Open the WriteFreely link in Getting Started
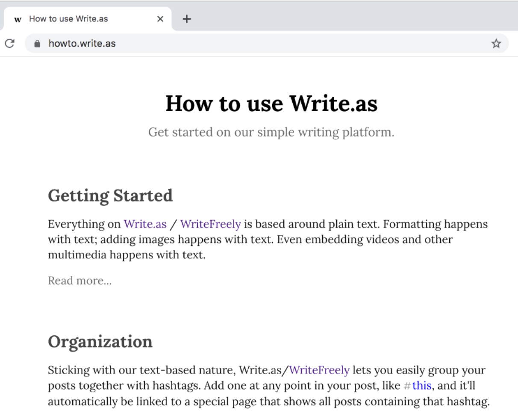Screen dimensions: 518x420 coord(211,224)
